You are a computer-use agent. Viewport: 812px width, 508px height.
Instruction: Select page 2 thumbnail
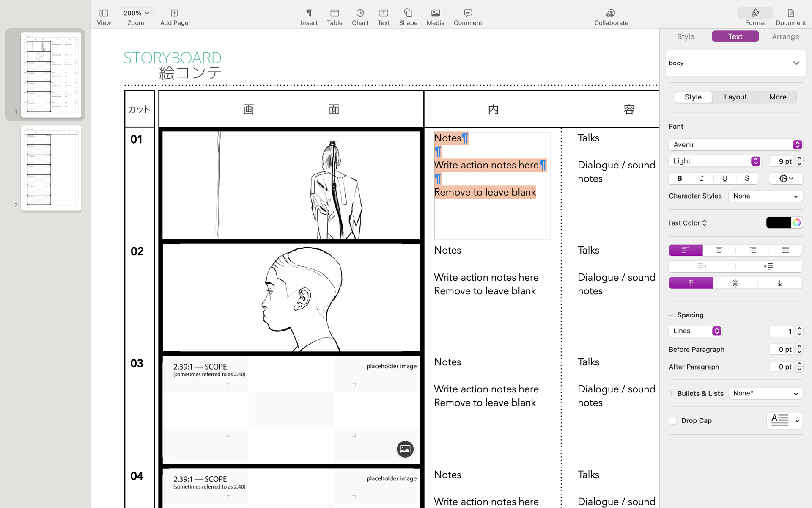tap(51, 168)
